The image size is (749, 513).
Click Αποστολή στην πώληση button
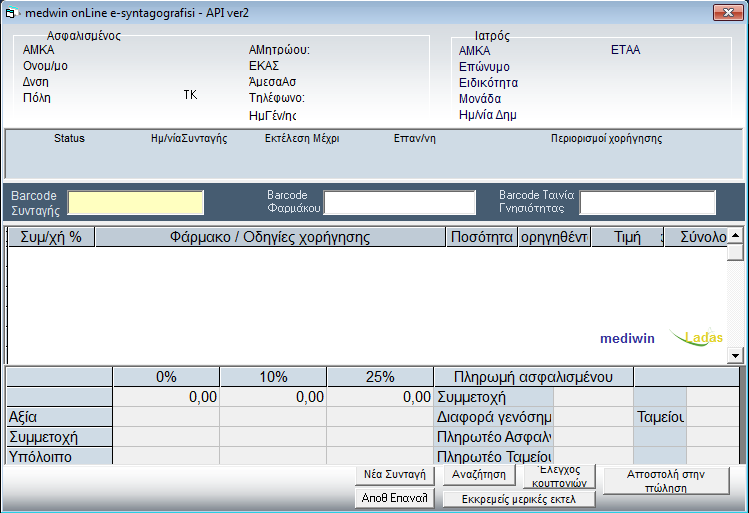tap(666, 481)
